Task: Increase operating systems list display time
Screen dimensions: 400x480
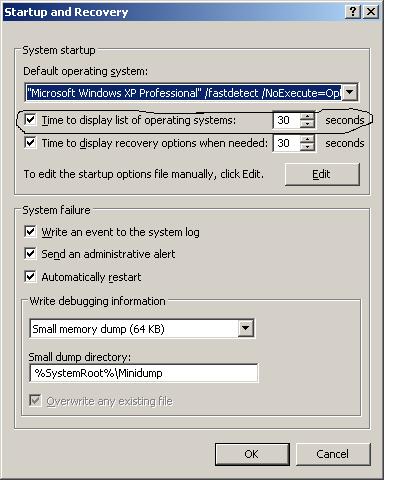Action: point(307,116)
